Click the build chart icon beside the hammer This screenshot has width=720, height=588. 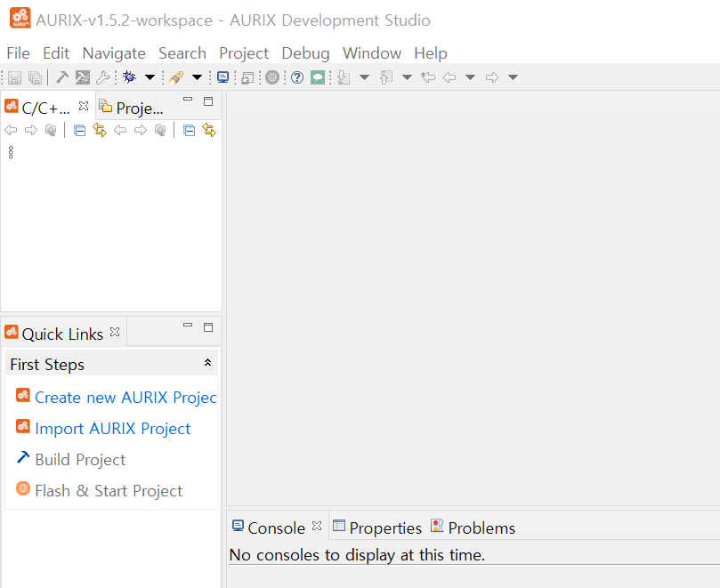(83, 77)
